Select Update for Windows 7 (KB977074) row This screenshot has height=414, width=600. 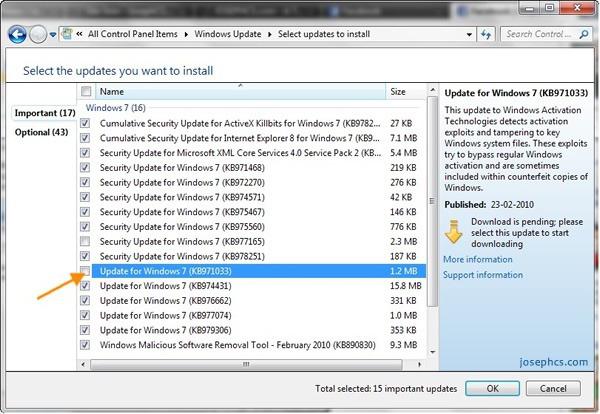pos(253,316)
